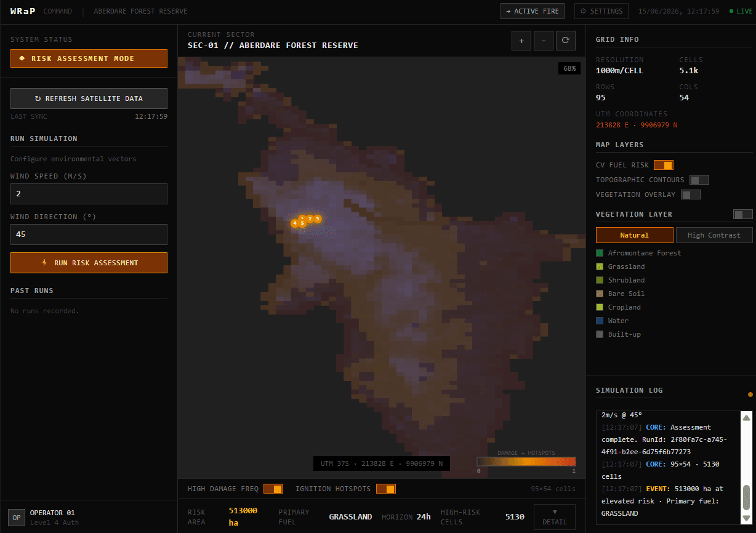Click the UTM 37S coordinate readout on map
This screenshot has width=756, height=533.
pos(382,463)
